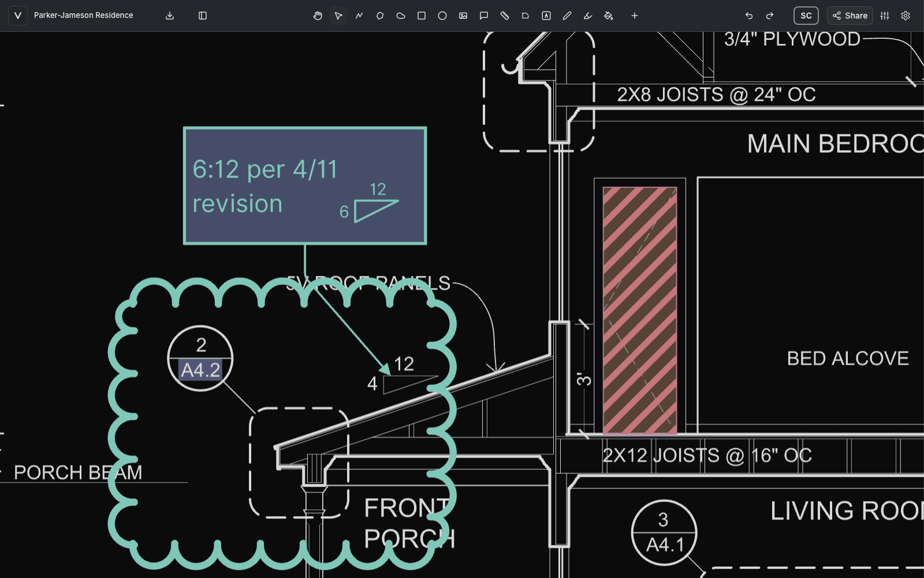Select the Revision Cloud tool
The height and width of the screenshot is (578, 924).
[x=401, y=16]
